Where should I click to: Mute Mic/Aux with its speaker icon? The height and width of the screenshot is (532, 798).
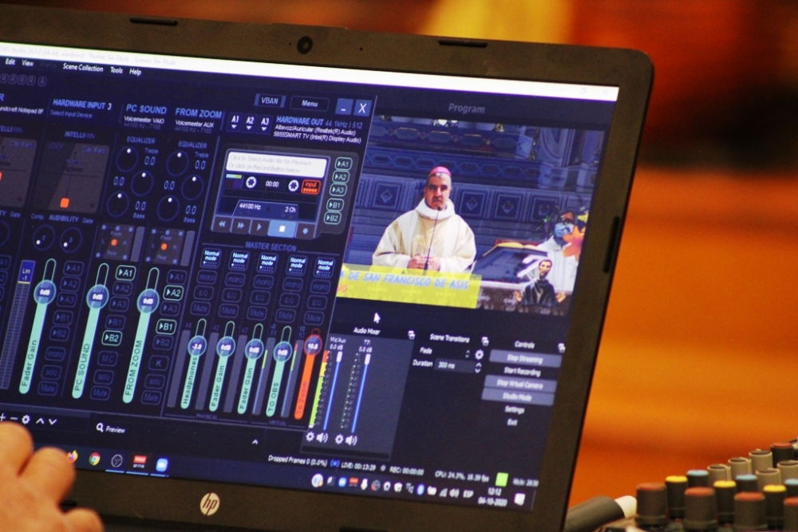pyautogui.click(x=322, y=437)
